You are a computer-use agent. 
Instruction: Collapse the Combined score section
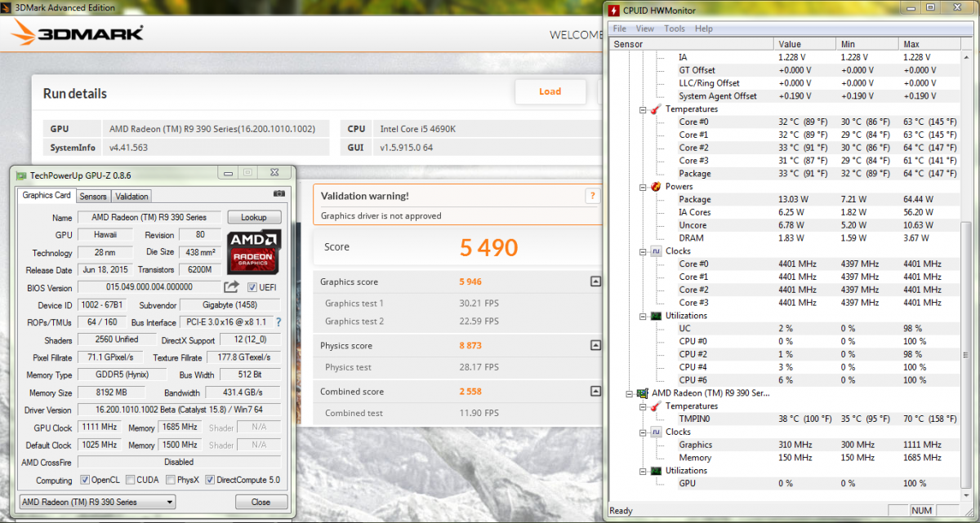pyautogui.click(x=595, y=392)
